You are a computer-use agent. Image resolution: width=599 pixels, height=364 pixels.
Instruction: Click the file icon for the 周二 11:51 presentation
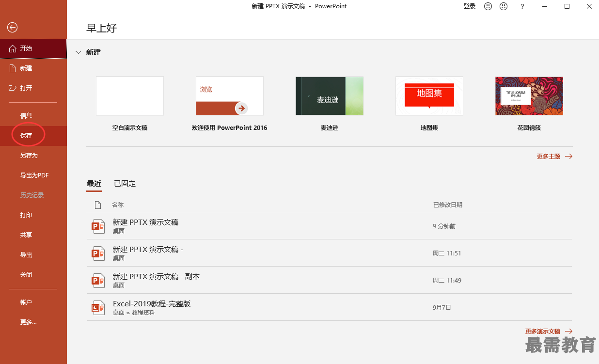tap(98, 253)
